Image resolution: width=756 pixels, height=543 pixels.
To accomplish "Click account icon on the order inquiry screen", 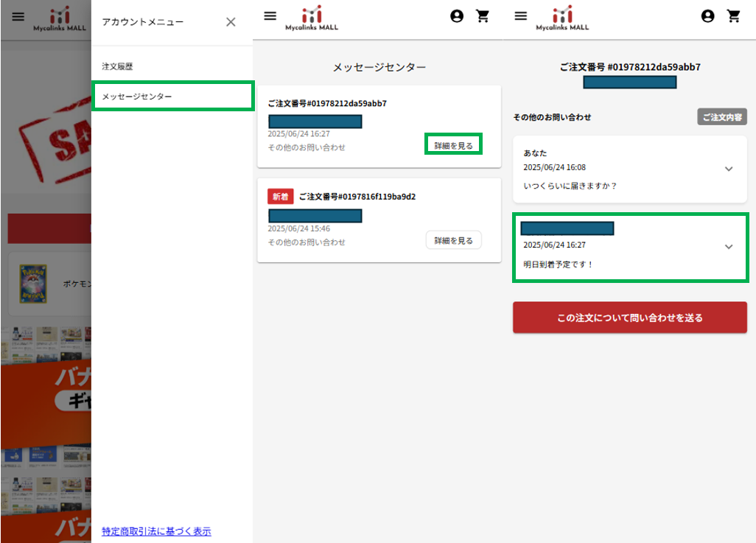I will click(707, 16).
